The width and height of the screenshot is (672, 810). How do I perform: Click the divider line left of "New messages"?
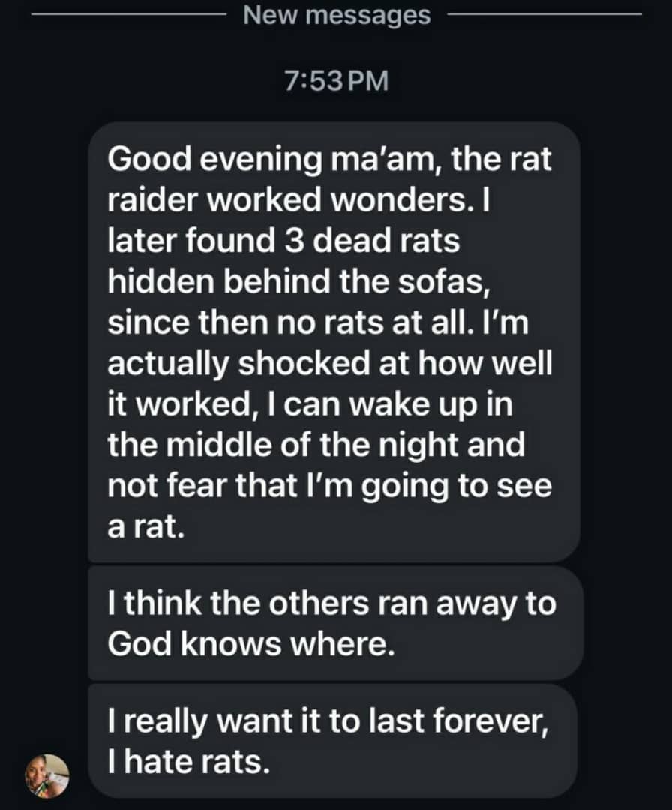point(127,14)
